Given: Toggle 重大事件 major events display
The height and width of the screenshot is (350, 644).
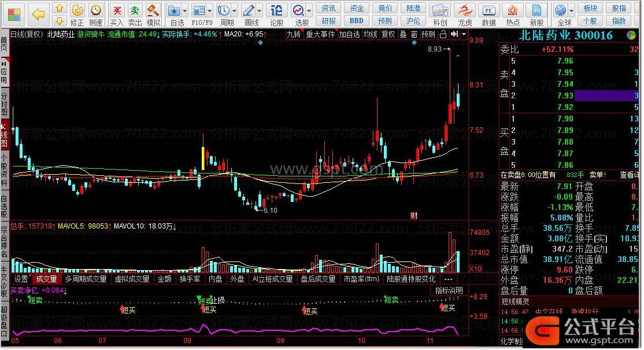Looking at the screenshot, I should [x=320, y=35].
